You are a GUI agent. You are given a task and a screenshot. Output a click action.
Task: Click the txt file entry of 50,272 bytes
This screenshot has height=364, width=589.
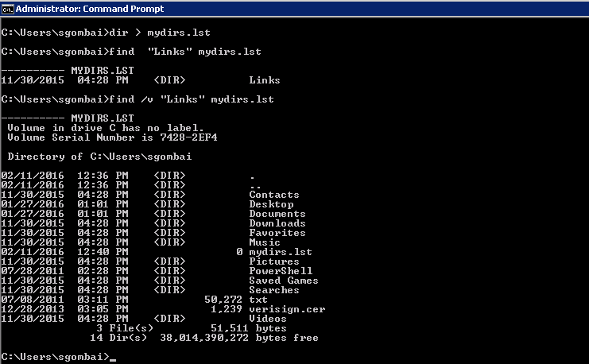[x=134, y=300]
